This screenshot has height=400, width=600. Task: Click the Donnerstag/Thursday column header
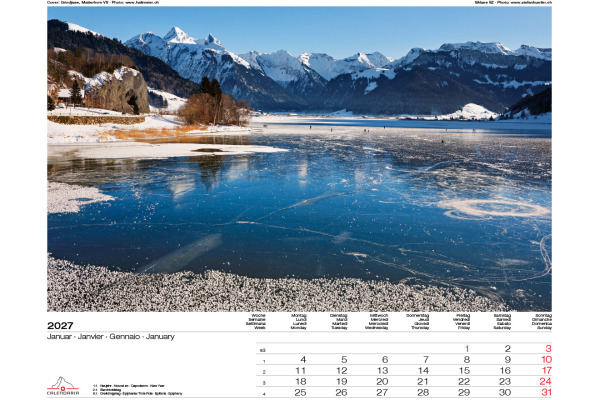pyautogui.click(x=418, y=322)
